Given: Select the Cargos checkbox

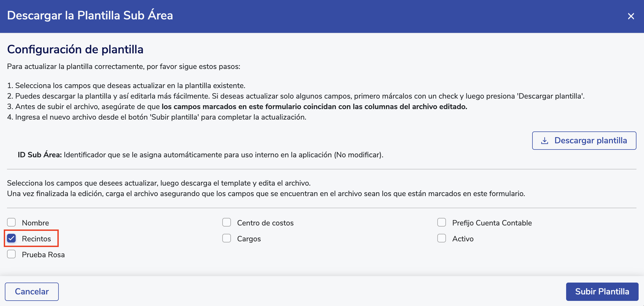Looking at the screenshot, I should 227,238.
